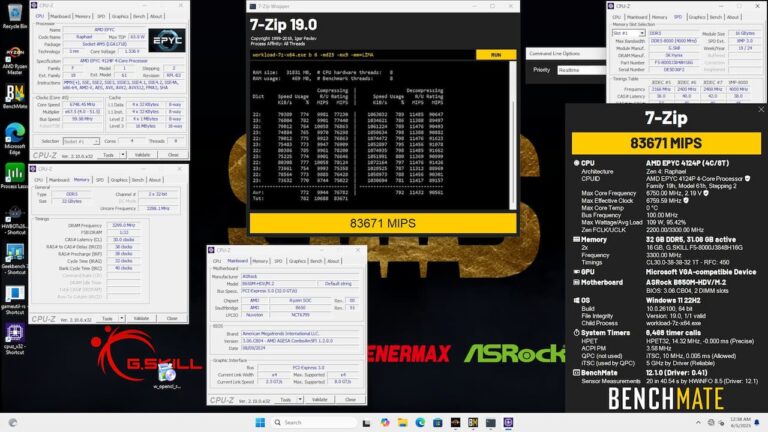Open the Socket #1 selection dropdown
This screenshot has width=768, height=432.
81,141
